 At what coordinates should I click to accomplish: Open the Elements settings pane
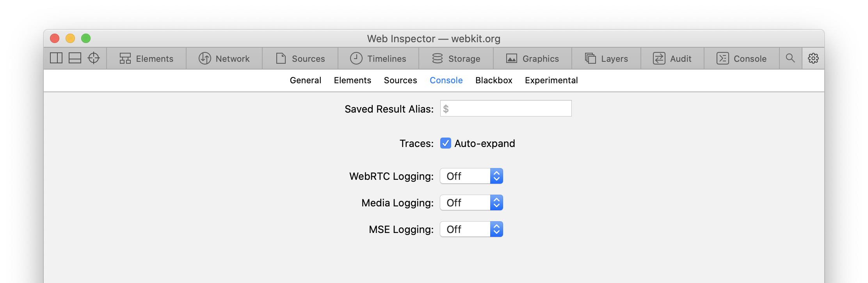[352, 81]
